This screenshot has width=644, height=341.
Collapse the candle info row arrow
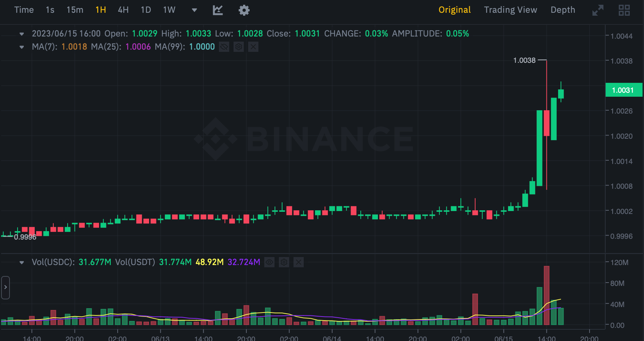(22, 34)
